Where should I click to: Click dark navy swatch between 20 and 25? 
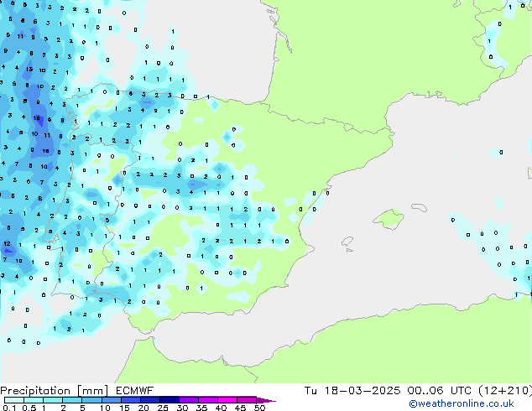point(152,400)
